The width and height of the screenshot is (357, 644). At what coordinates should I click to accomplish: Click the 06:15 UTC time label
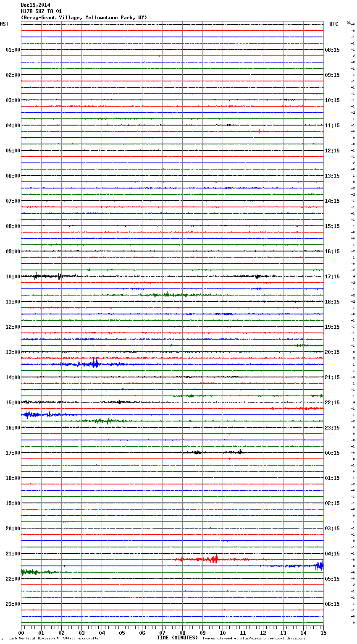332,604
